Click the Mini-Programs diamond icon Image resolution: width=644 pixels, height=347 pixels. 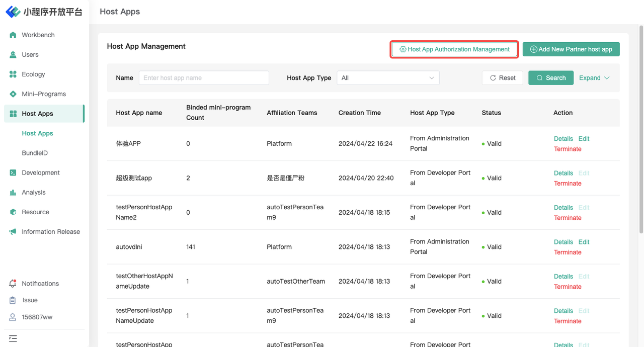point(13,94)
